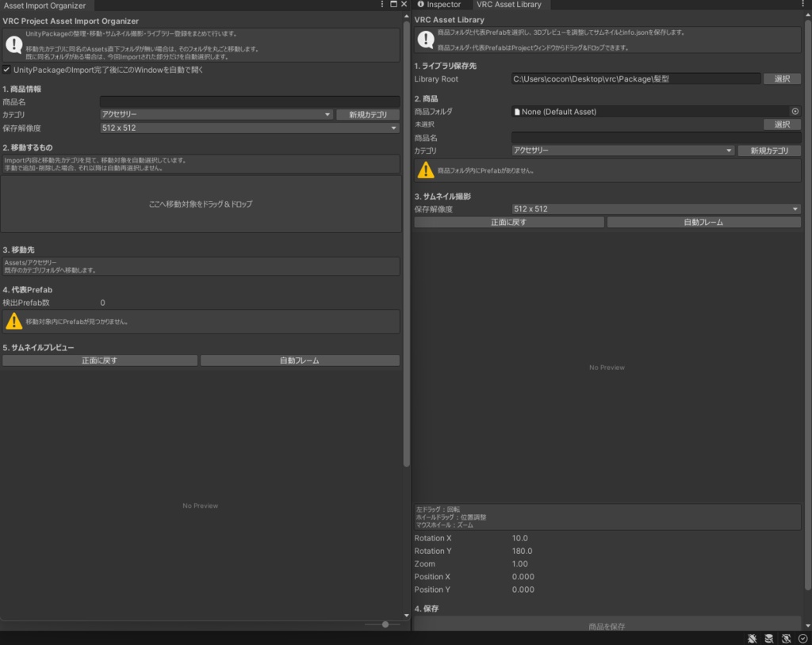
Task: Click the 移動対象内にPrefabが見つかりません warning
Action: [201, 322]
